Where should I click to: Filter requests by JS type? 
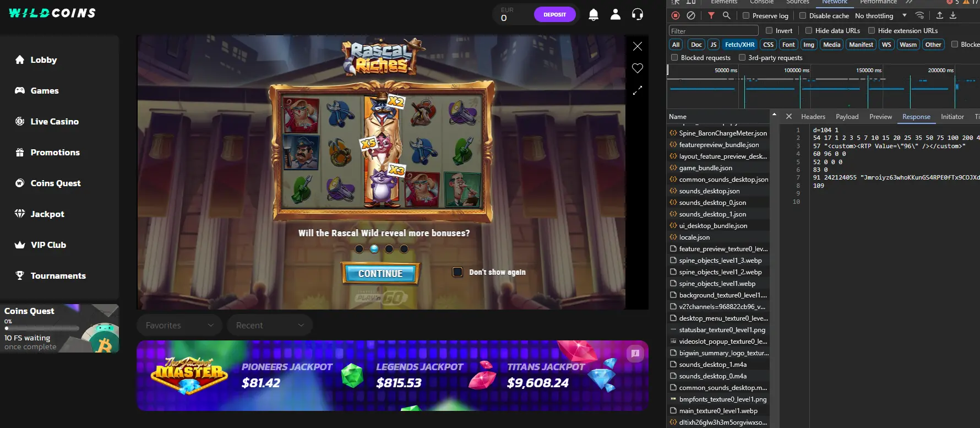pyautogui.click(x=714, y=45)
